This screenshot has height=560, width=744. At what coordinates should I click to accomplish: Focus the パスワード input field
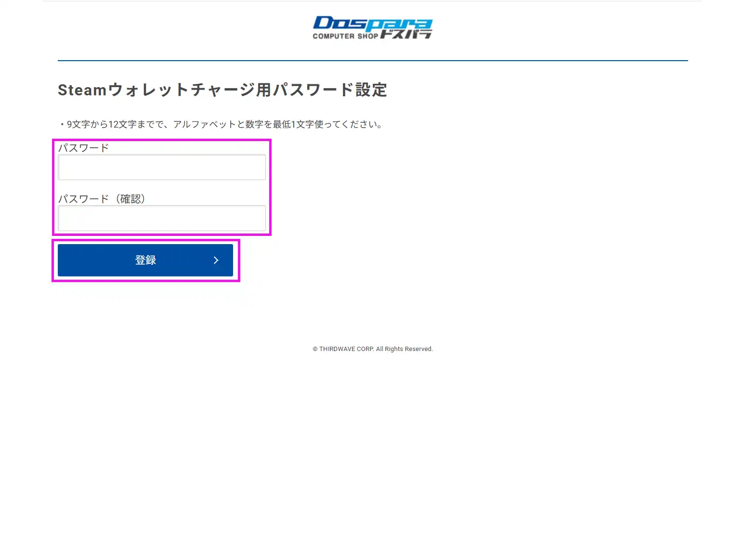pyautogui.click(x=162, y=167)
